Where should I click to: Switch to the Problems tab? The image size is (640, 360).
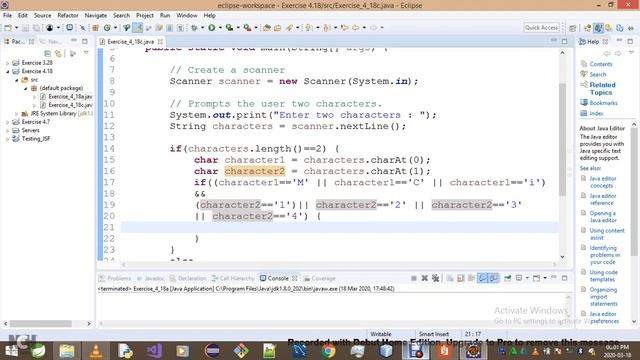115,278
